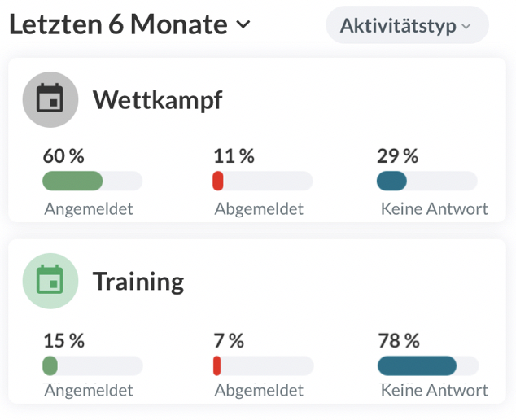The height and width of the screenshot is (420, 516).
Task: Click the 15 % value under Training
Action: pyautogui.click(x=63, y=341)
